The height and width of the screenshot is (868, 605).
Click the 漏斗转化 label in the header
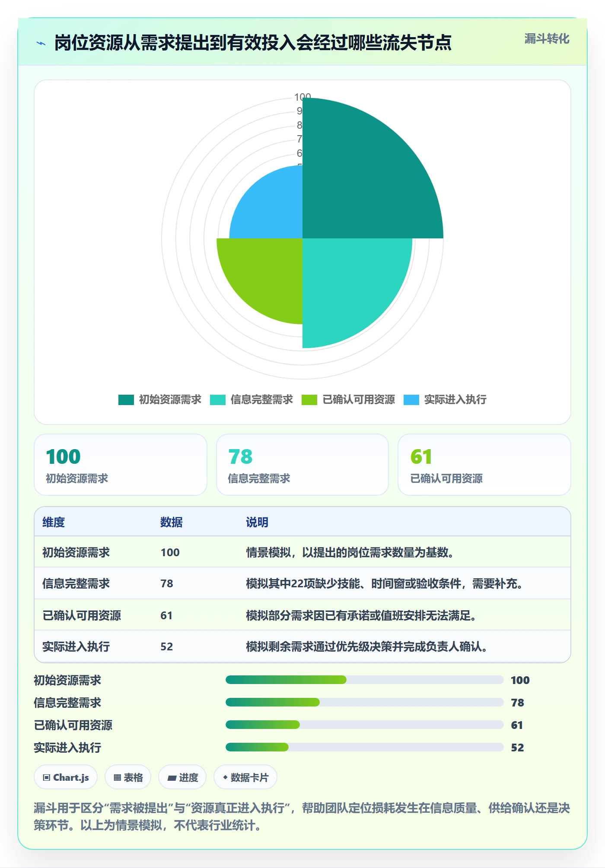coord(547,39)
